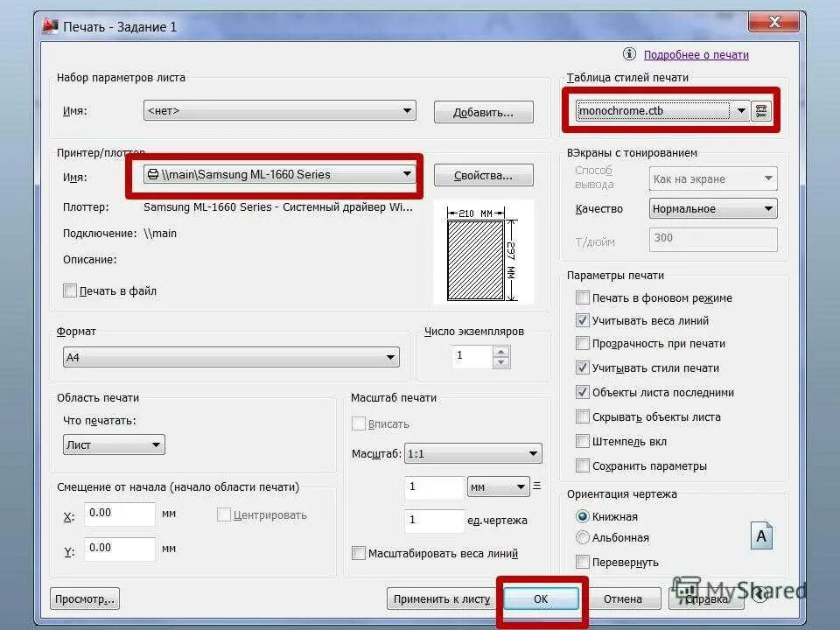
Task: Open the Подробнее о печати link
Action: pyautogui.click(x=696, y=54)
